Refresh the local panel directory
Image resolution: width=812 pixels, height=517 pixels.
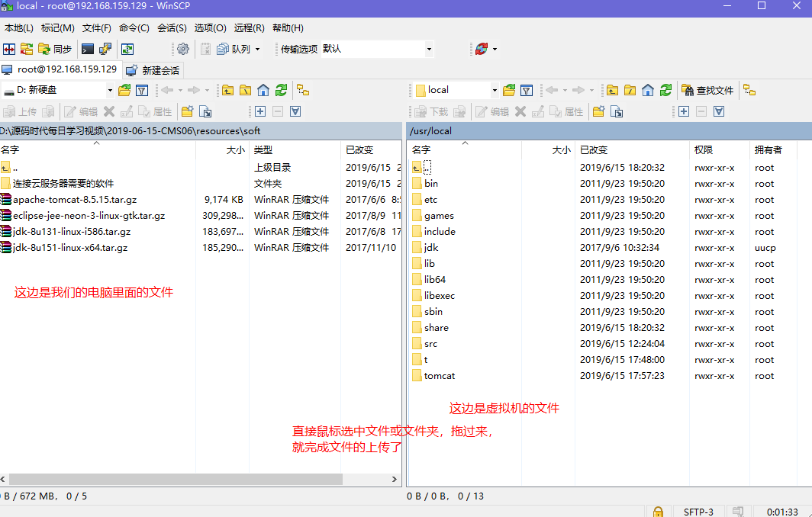[x=281, y=91]
